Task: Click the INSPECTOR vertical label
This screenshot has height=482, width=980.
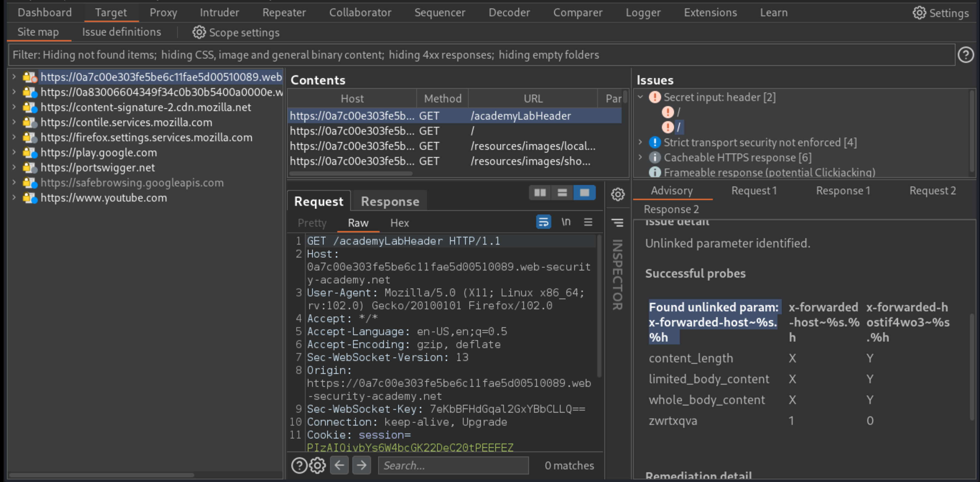Action: pos(617,274)
